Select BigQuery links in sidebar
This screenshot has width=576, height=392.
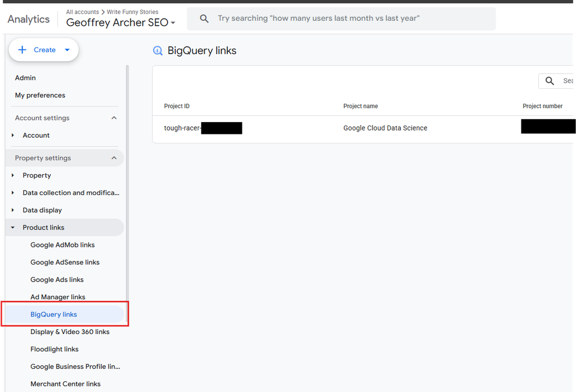pyautogui.click(x=65, y=314)
